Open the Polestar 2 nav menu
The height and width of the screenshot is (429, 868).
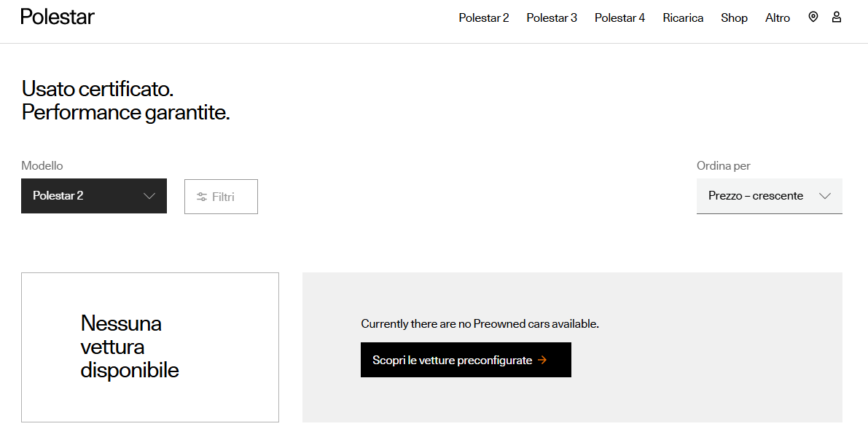(x=484, y=17)
